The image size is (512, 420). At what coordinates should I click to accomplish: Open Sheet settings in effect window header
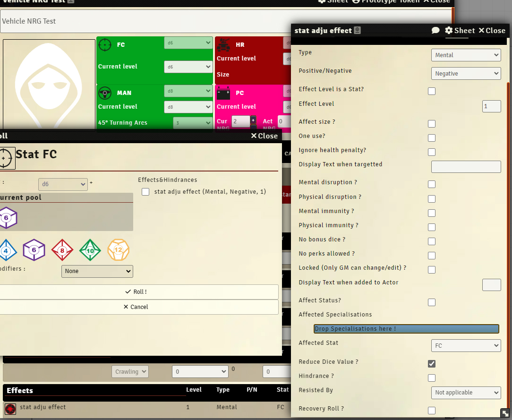coord(460,31)
